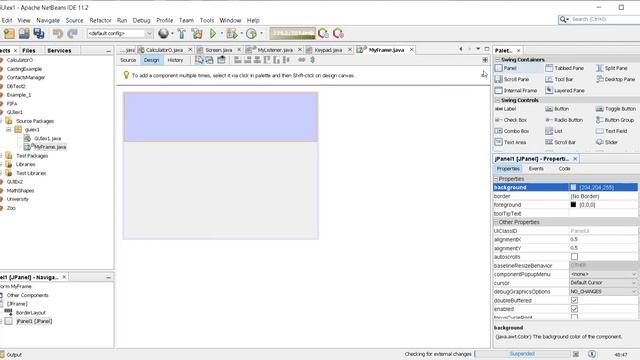Click the blue panel on the design canvas
The height and width of the screenshot is (360, 640).
220,117
